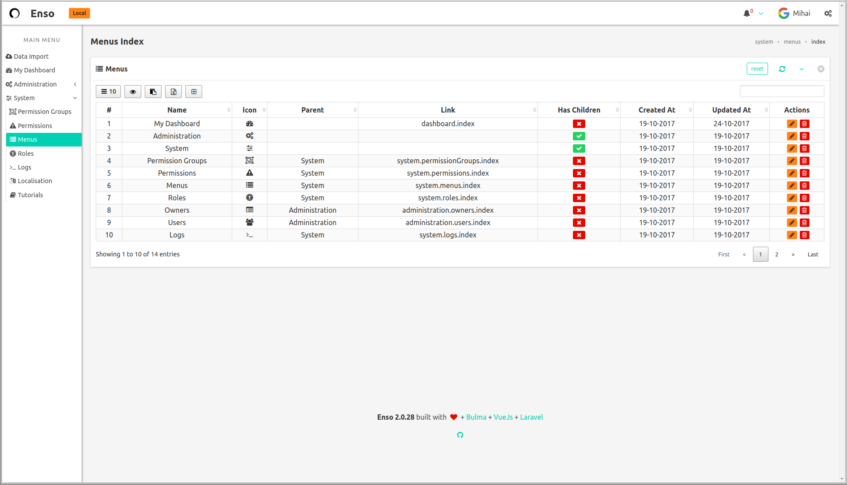Viewport: 847px width, 485px height.
Task: Close the Menus card
Action: [821, 69]
